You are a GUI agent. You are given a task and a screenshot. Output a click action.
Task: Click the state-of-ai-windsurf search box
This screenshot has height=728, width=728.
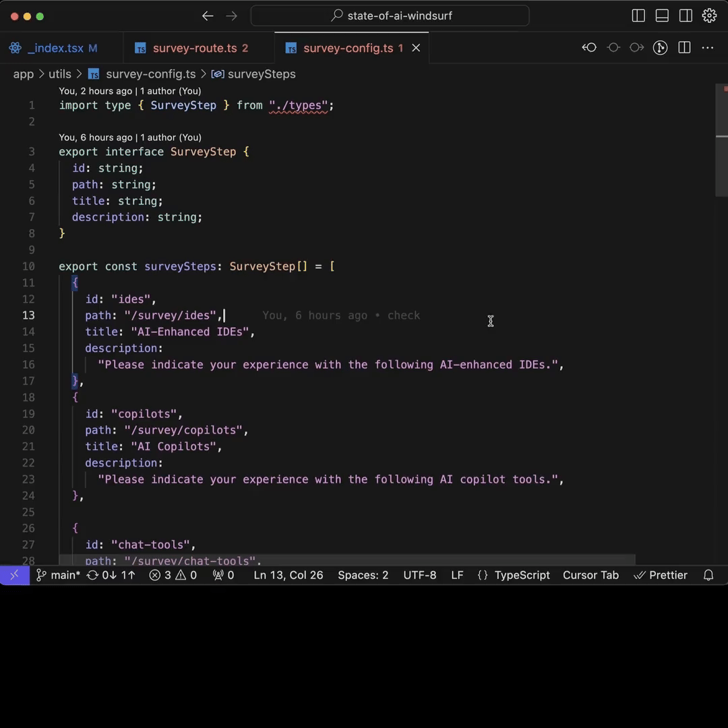click(x=390, y=16)
